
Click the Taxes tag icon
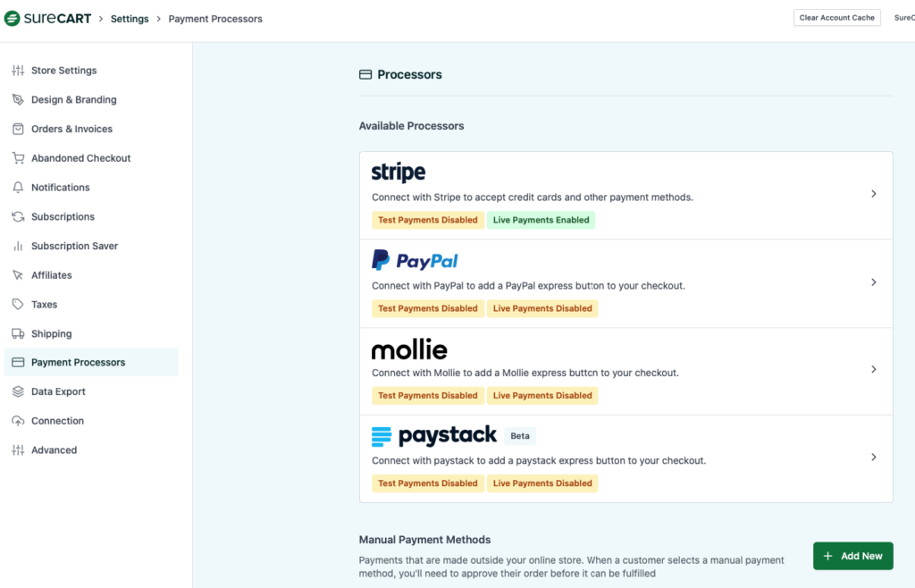(18, 305)
